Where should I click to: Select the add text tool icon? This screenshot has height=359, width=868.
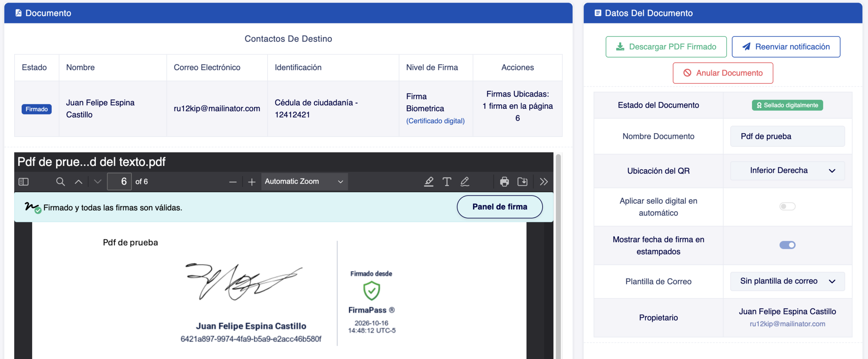click(447, 182)
